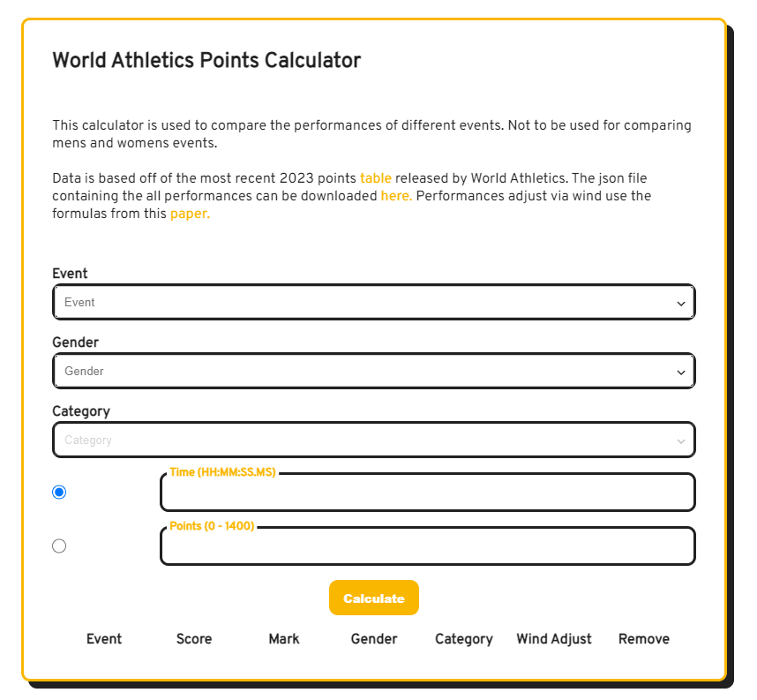757x700 pixels.
Task: Click the World Athletics Points Calculator title
Action: (206, 60)
